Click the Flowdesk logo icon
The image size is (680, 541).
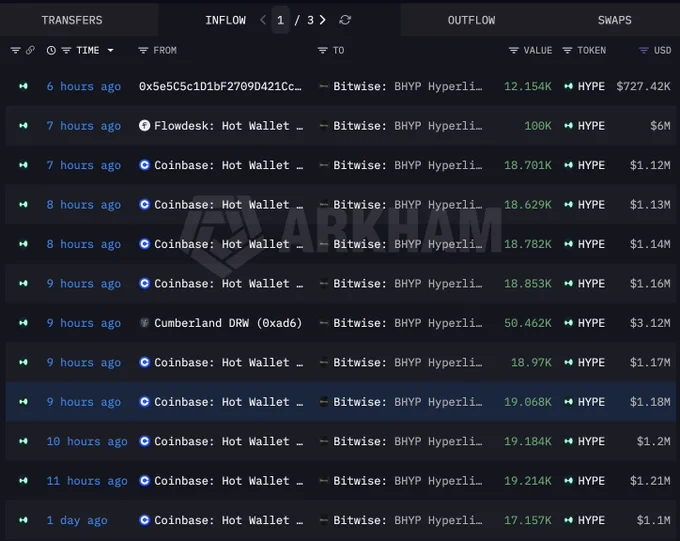pos(144,126)
